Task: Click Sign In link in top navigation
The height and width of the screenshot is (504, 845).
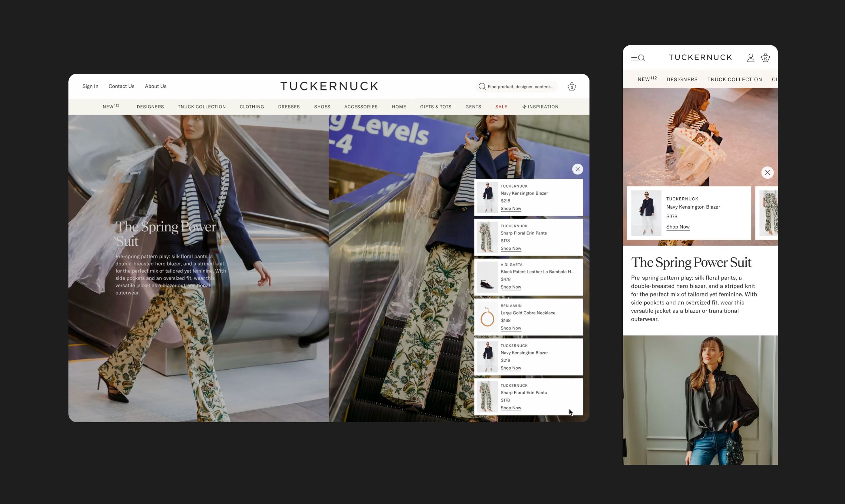Action: [90, 86]
